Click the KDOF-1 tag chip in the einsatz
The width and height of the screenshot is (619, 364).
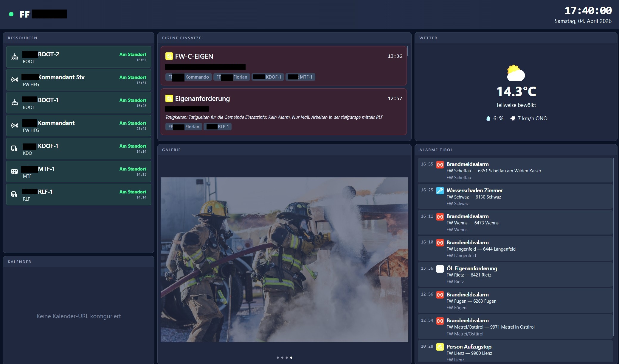(268, 77)
